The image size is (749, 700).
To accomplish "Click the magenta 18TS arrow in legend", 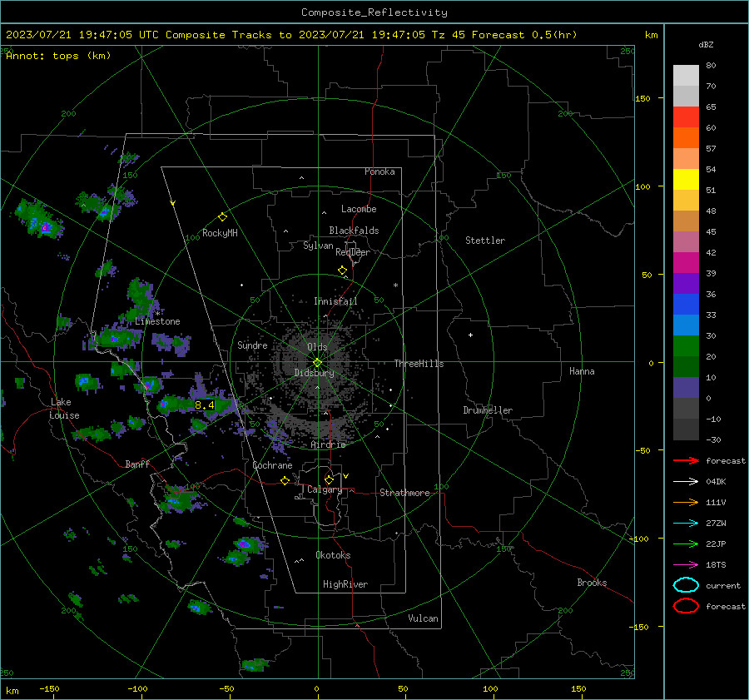I will coord(686,565).
